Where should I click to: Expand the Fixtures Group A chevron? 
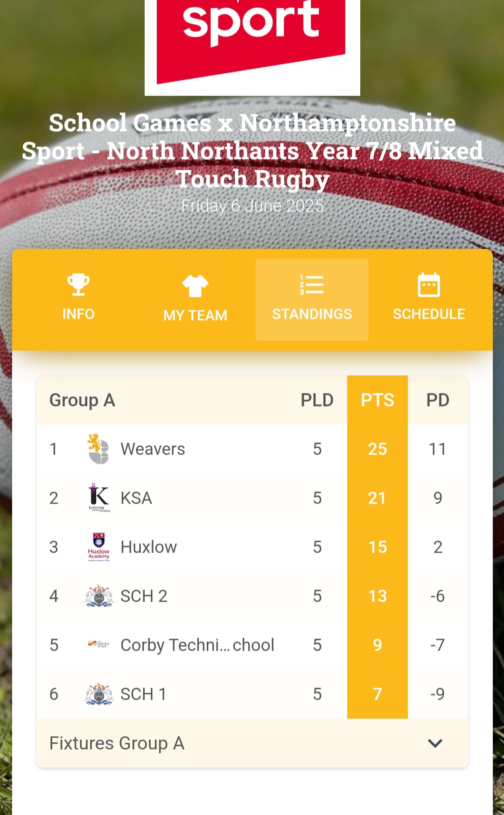pos(435,743)
